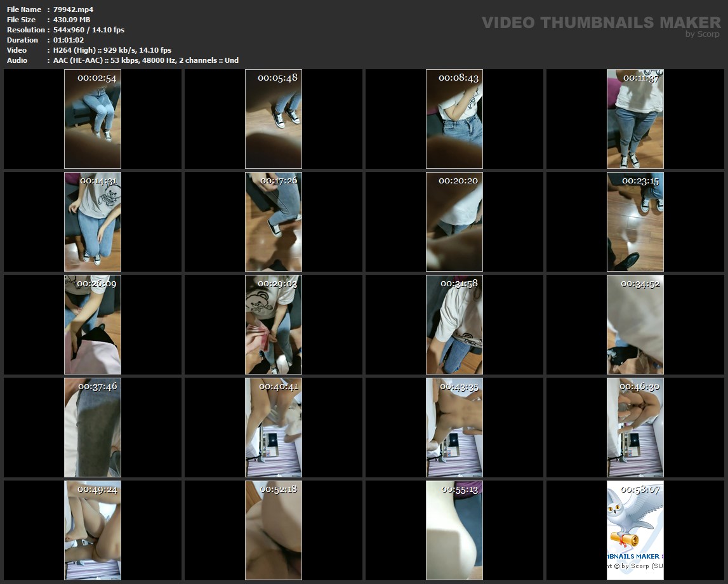
Task: Open the thumbnail labeled 00:08:43
Action: coord(454,119)
